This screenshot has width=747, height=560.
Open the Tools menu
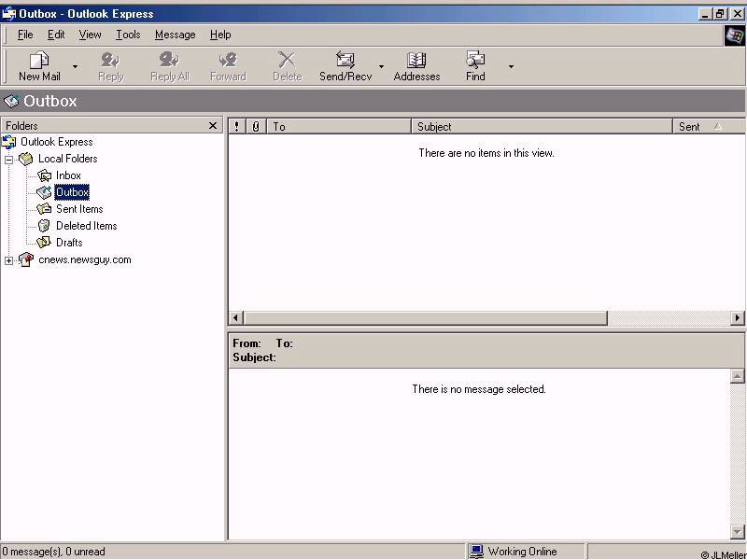[x=128, y=35]
